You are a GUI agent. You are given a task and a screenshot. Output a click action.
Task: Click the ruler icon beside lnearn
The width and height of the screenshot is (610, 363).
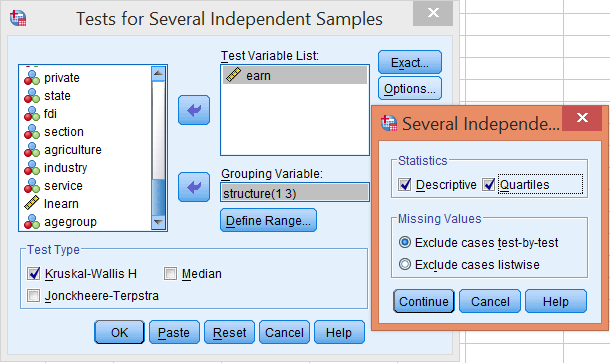tap(32, 203)
